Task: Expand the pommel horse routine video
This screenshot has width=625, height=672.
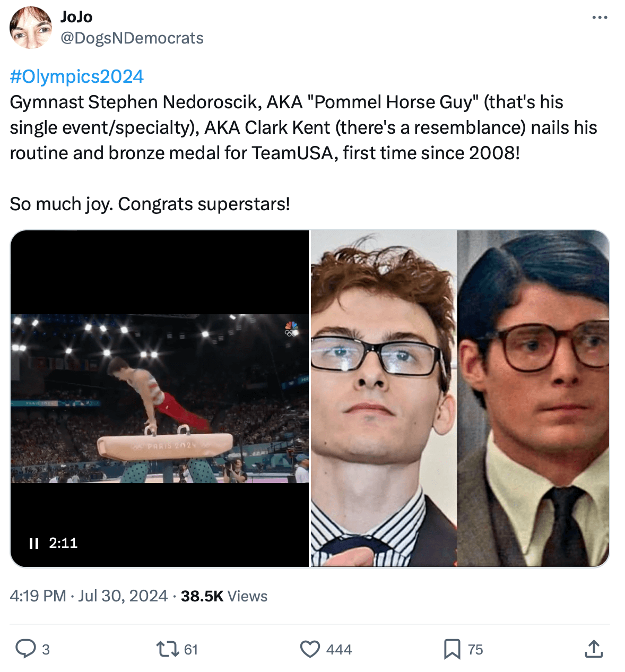Action: (159, 398)
